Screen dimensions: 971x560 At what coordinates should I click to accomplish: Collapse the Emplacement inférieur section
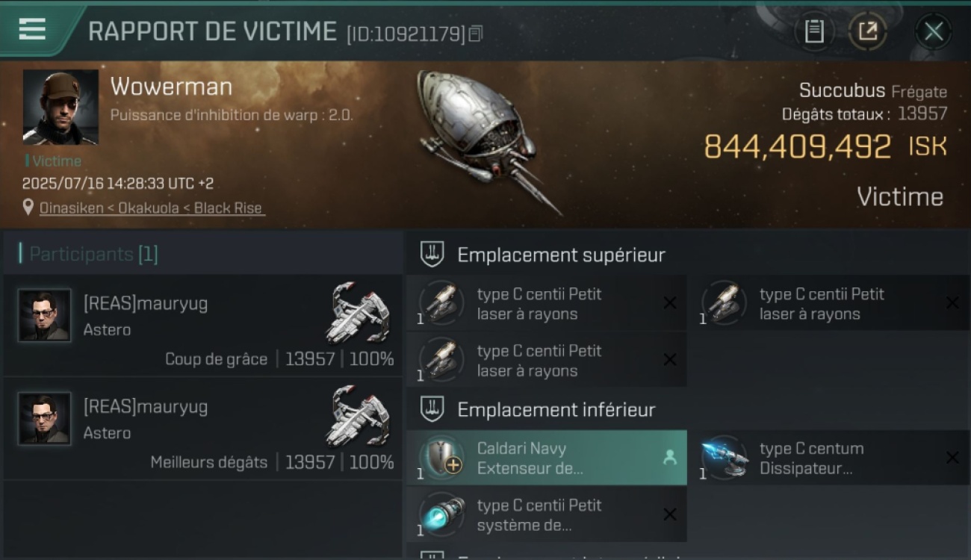click(x=432, y=409)
